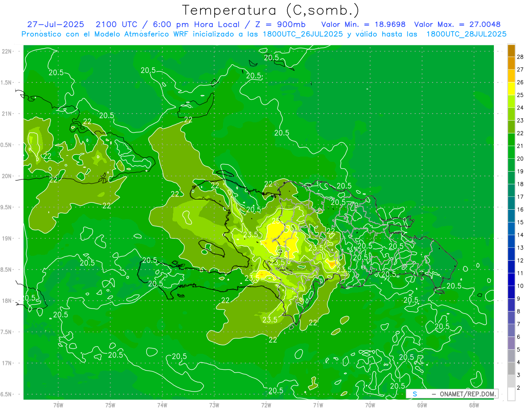Click the dark blue swatch between 10 and 11
Screen dimensions: 532x411
pyautogui.click(x=511, y=280)
